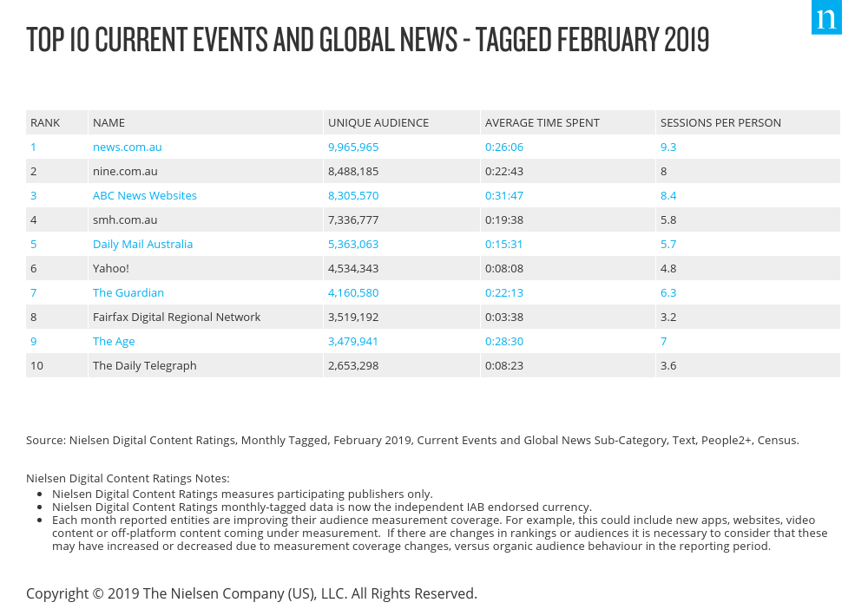Viewport: 868px width, 609px height.
Task: Select sessions per person value 5.8
Action: click(x=668, y=220)
